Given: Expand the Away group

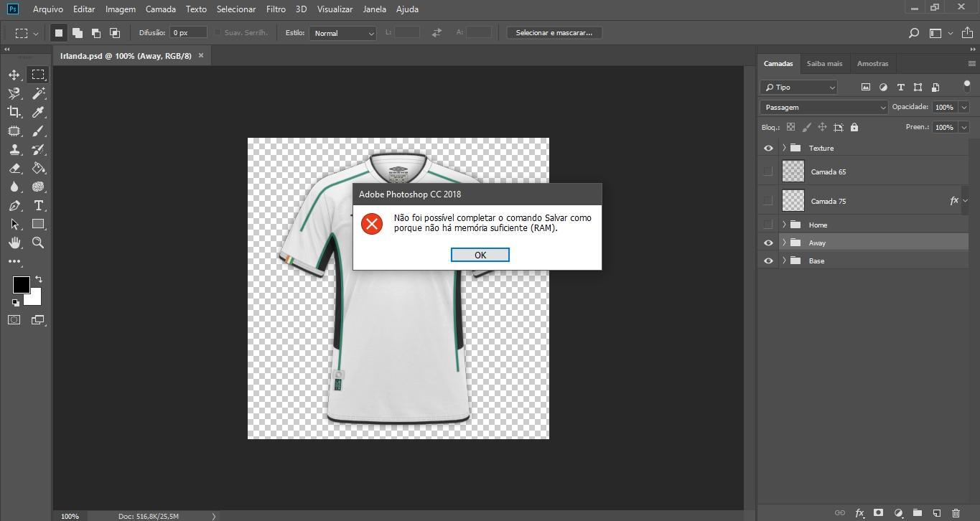Looking at the screenshot, I should tap(784, 243).
